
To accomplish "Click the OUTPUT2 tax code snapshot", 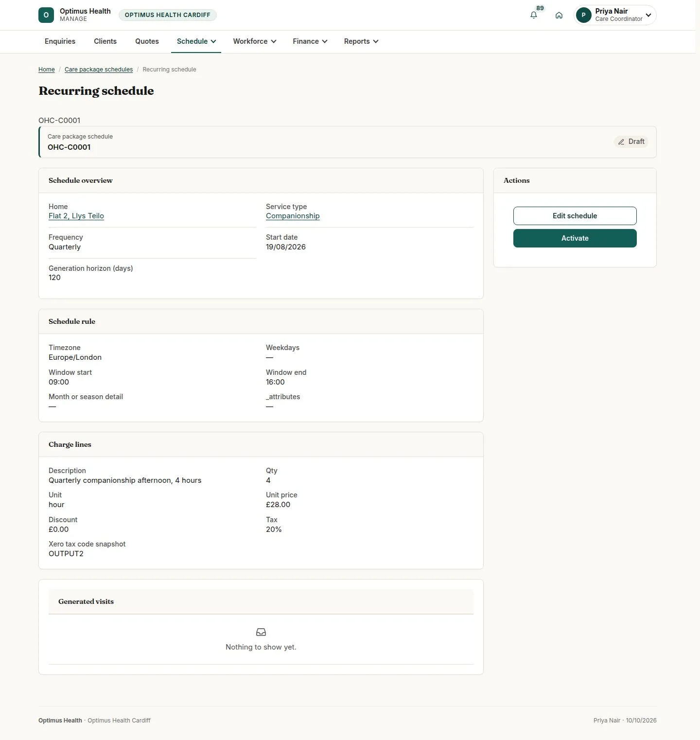I will pos(66,554).
